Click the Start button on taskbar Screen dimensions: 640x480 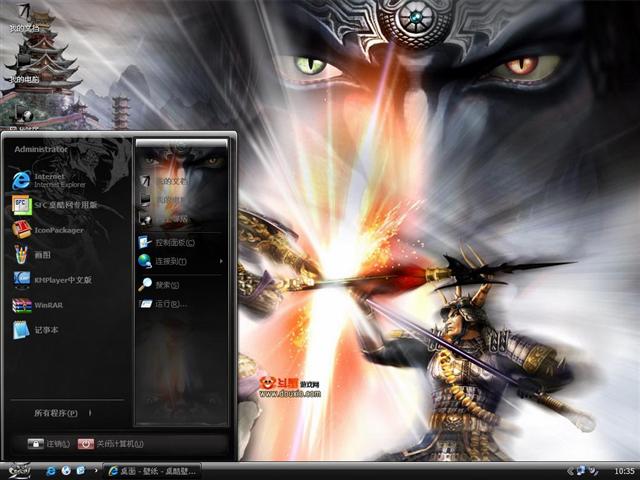(18, 471)
